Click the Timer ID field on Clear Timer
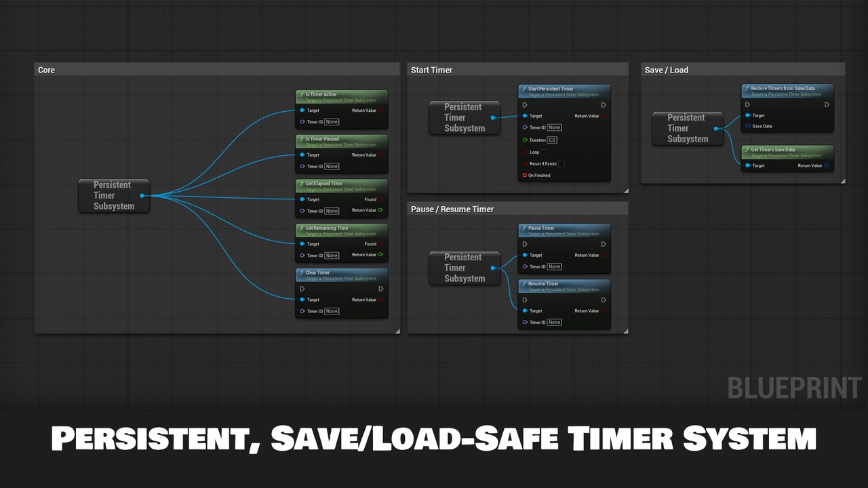Viewport: 868px width, 488px height. pos(332,311)
